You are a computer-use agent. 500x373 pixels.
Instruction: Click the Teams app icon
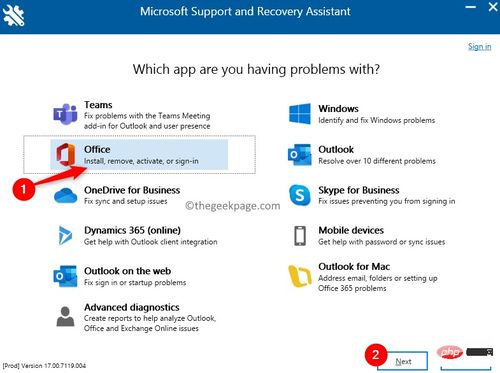[65, 114]
